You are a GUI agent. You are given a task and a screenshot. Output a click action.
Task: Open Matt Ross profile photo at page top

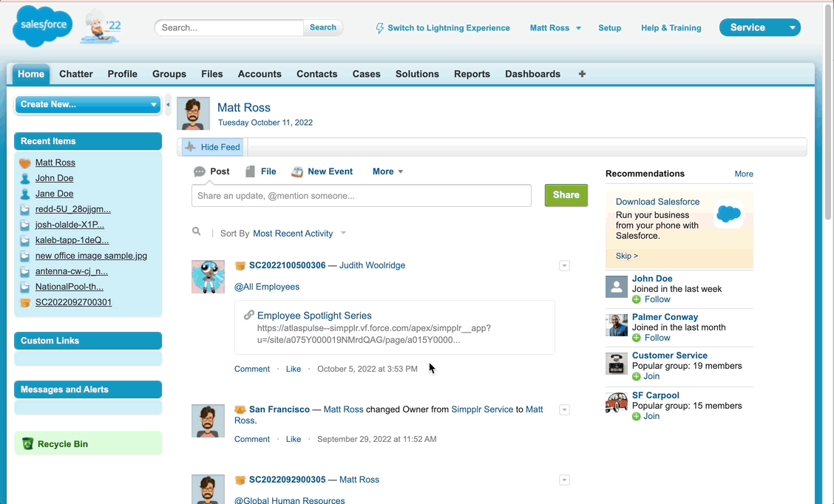193,113
